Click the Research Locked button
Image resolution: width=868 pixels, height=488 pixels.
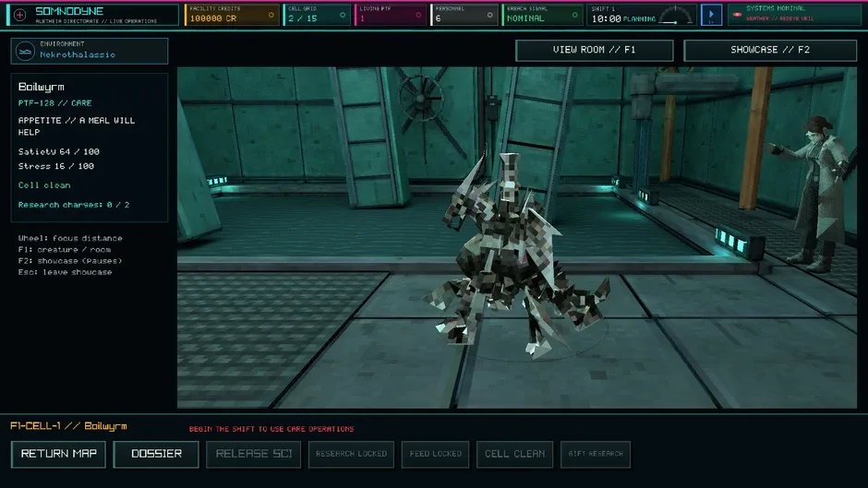(x=351, y=454)
